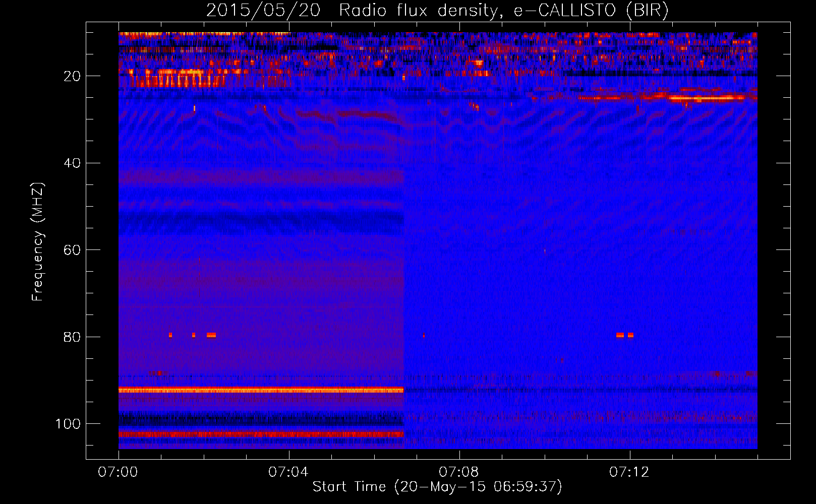Select the 'Frequency (MHZ)' axis label
816x504 pixels.
(38, 242)
